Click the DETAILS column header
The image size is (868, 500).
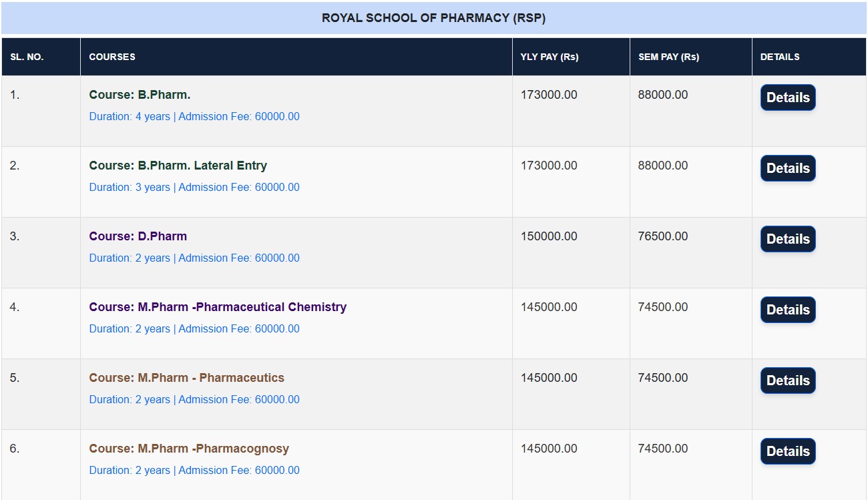coord(780,57)
